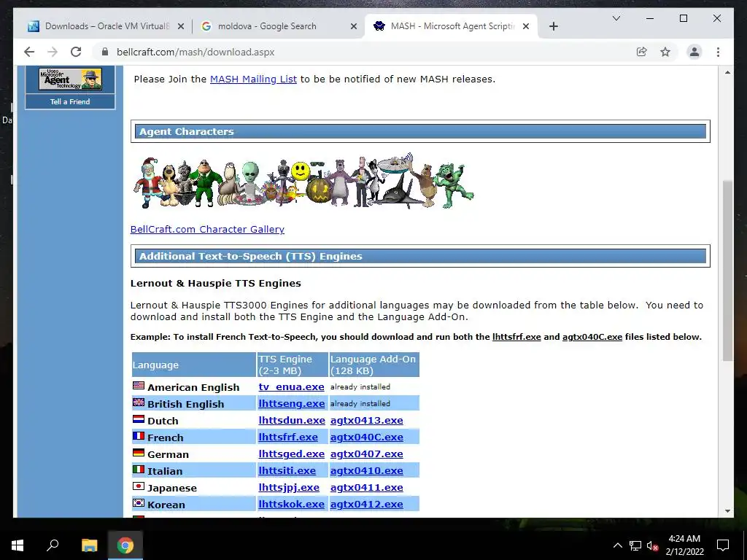The width and height of the screenshot is (747, 560).
Task: Download lhttskok.exe Korean TTS engine
Action: pos(291,504)
